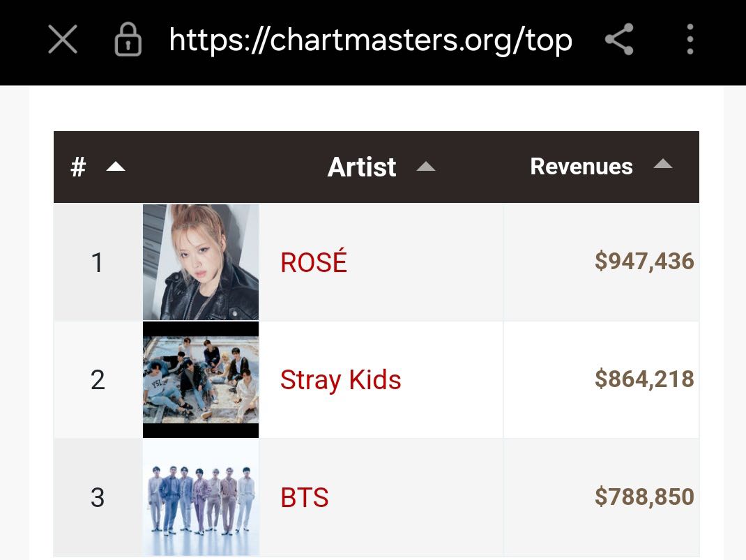Open Stray Kids artist link

[x=341, y=379]
